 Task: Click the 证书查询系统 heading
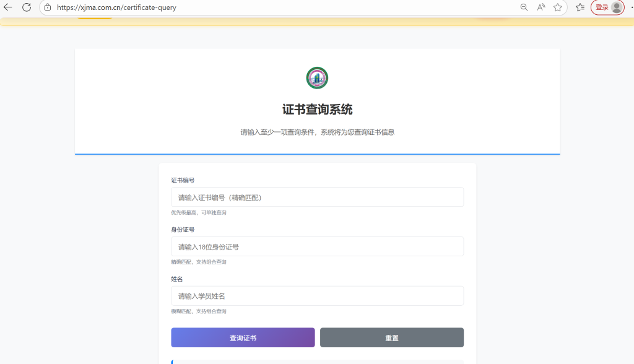[x=317, y=110]
